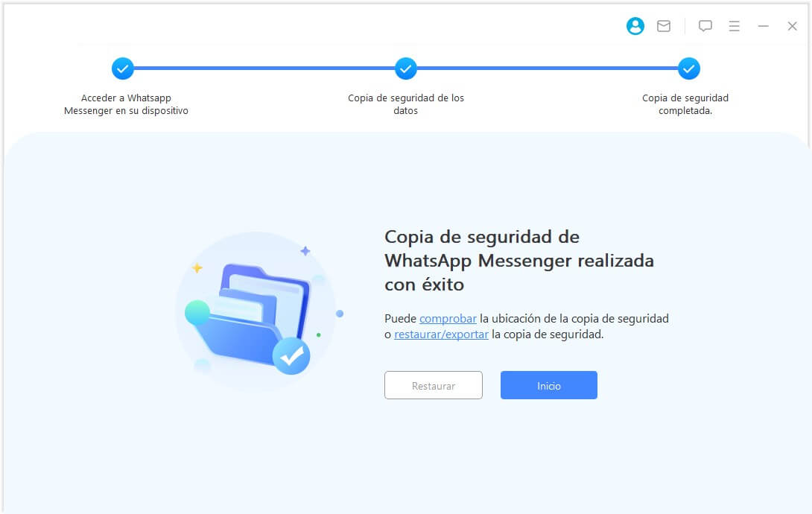Open the 'comprobar' link
This screenshot has height=514, width=812.
click(448, 318)
